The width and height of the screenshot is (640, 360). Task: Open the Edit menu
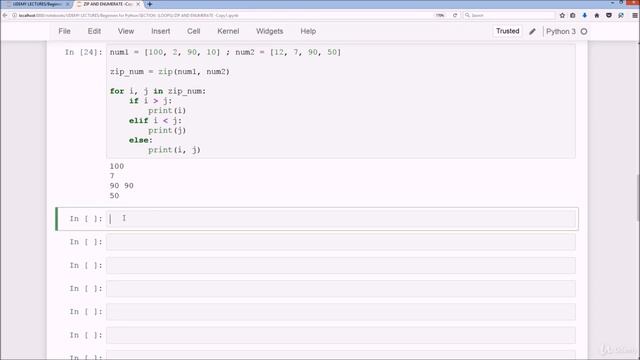pos(94,31)
